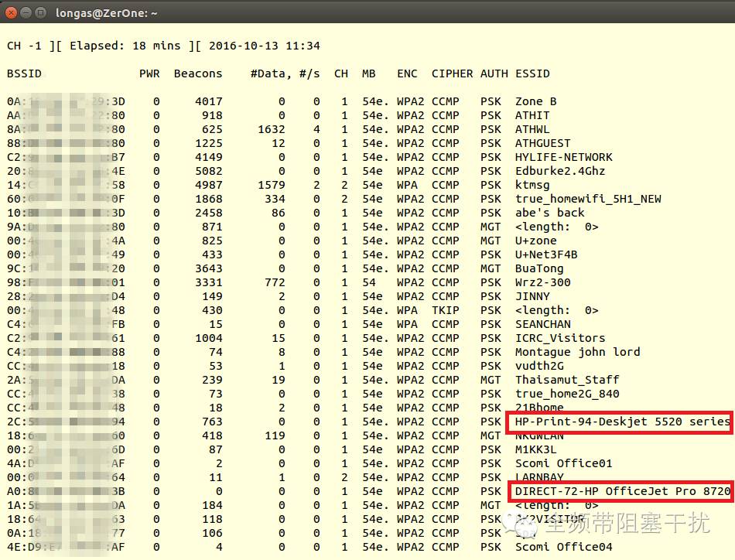Click beacons value 5082 in Edburke2.4Ghz row
735x560 pixels.
point(209,171)
